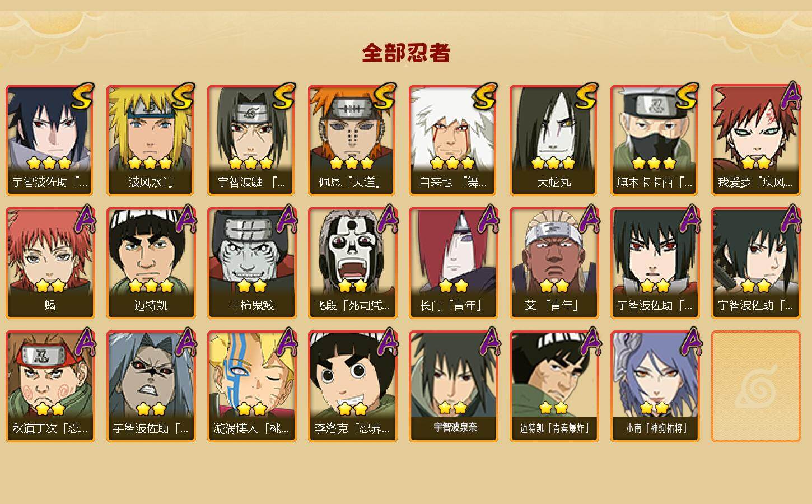The height and width of the screenshot is (504, 812).
Task: Click the empty ninja slot with leaf emblem
Action: tap(755, 386)
